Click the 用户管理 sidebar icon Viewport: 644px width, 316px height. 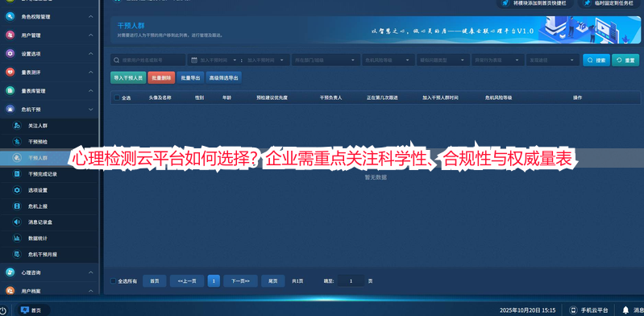pos(10,35)
